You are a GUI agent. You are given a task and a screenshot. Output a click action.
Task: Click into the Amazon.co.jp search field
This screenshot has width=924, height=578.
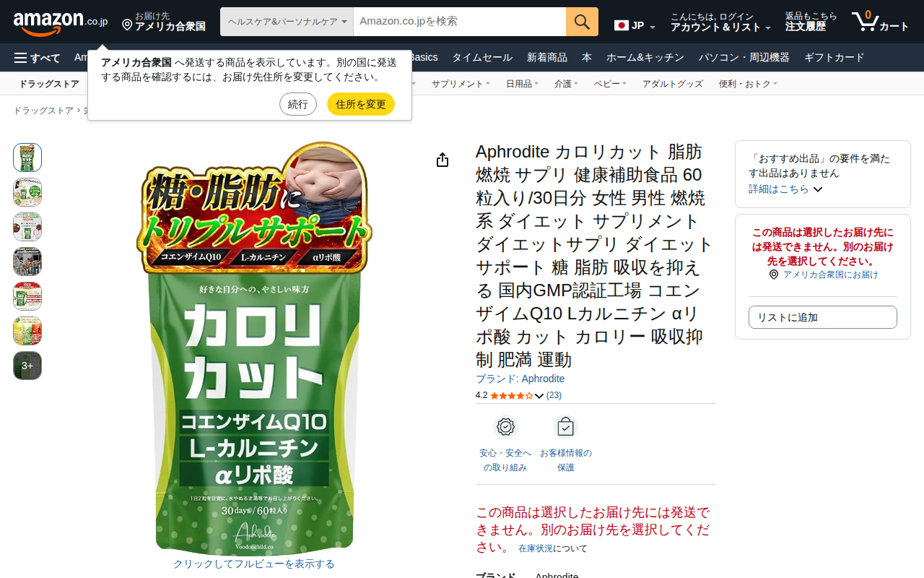click(x=460, y=22)
